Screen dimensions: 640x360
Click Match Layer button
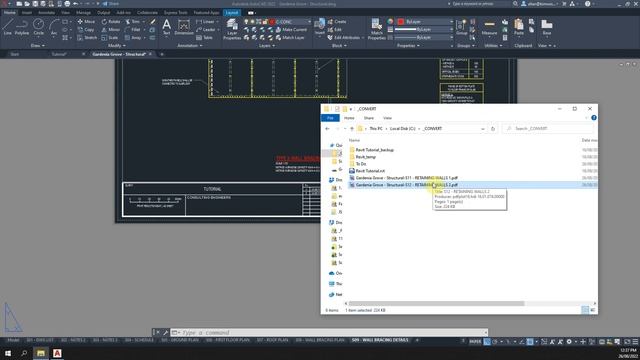click(290, 38)
